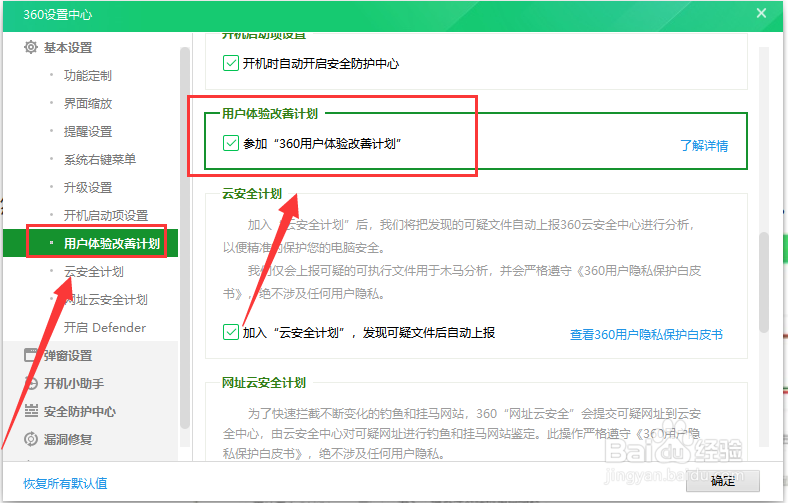Image resolution: width=788 pixels, height=503 pixels.
Task: Toggle 开机时自动开启安全防护中心 checkbox
Action: [231, 63]
